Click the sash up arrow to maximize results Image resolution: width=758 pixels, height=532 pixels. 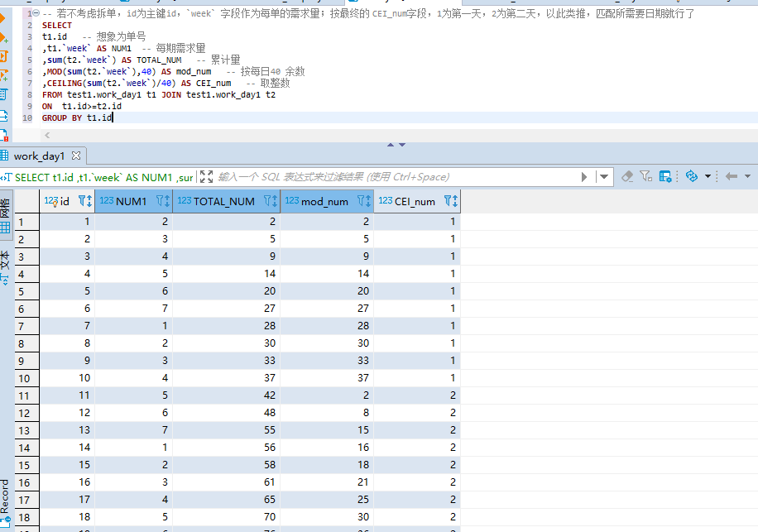coord(391,145)
